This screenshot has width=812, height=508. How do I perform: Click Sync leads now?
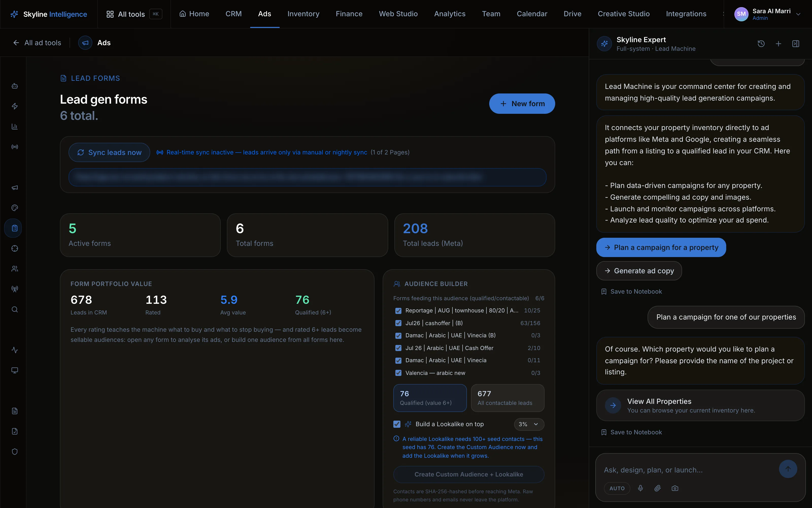[x=109, y=153]
